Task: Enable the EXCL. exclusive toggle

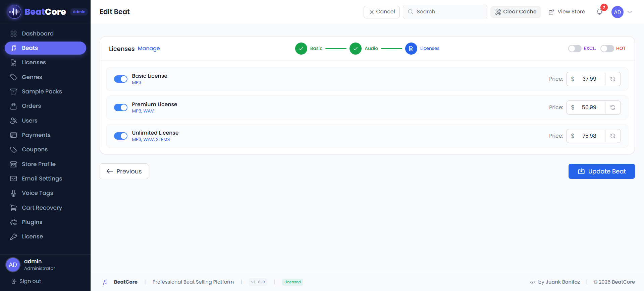Action: point(575,49)
